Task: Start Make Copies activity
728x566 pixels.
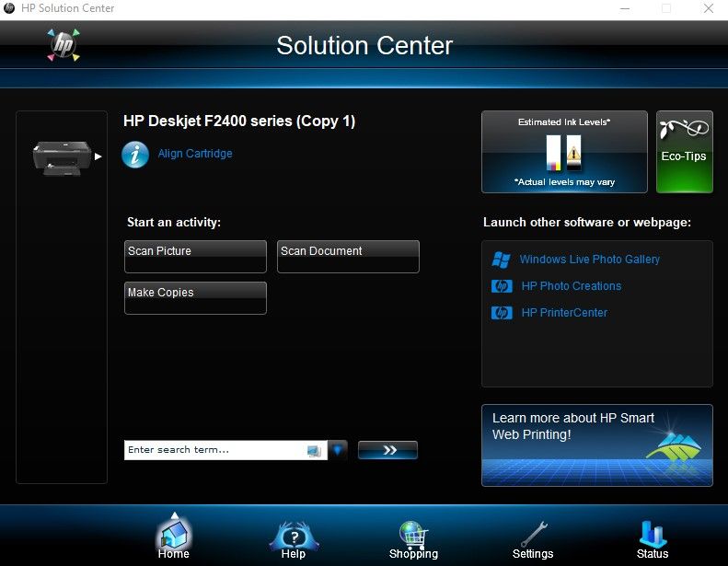Action: click(195, 298)
